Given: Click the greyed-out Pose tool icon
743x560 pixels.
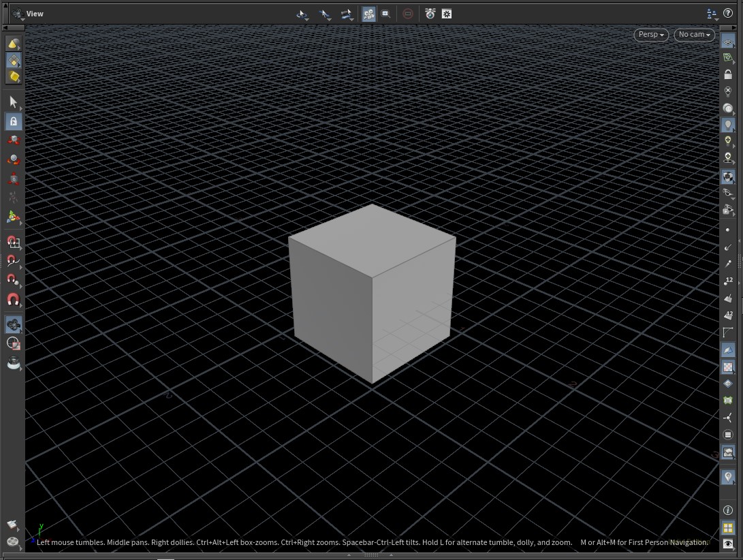Looking at the screenshot, I should (x=13, y=198).
